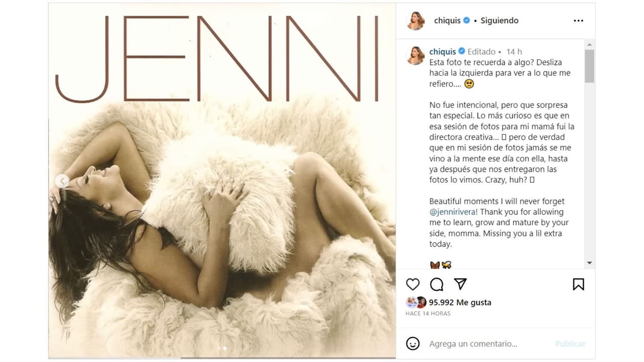Open the three-dot post options menu
The image size is (644, 362).
point(578,20)
